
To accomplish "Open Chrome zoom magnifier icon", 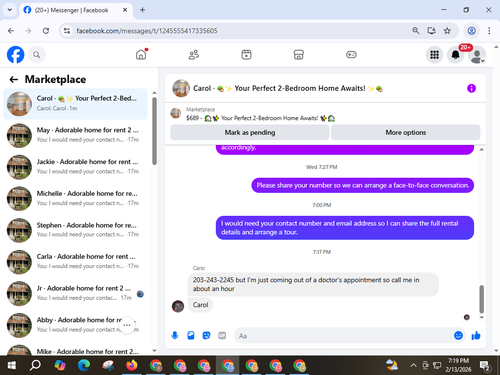I will (416, 31).
